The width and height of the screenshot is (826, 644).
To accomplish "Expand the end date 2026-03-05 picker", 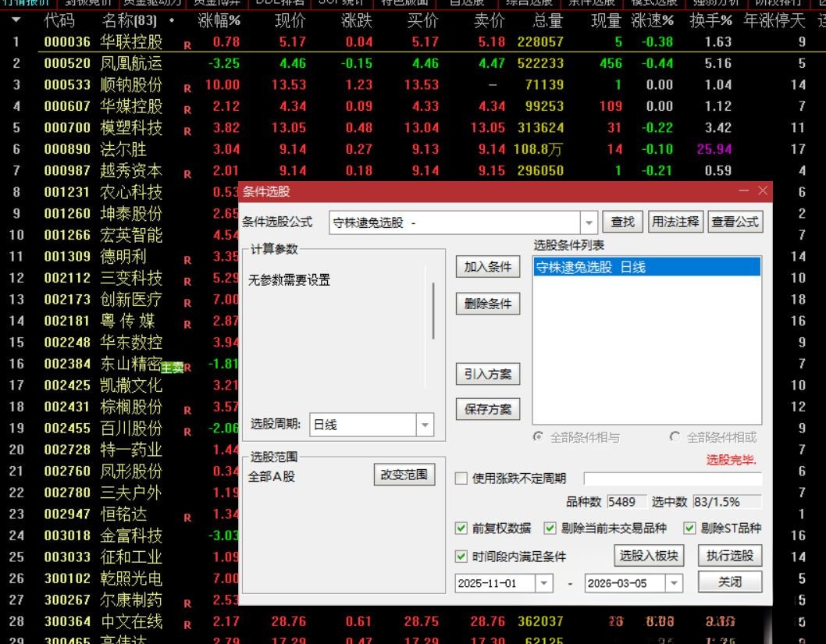I will pyautogui.click(x=674, y=583).
